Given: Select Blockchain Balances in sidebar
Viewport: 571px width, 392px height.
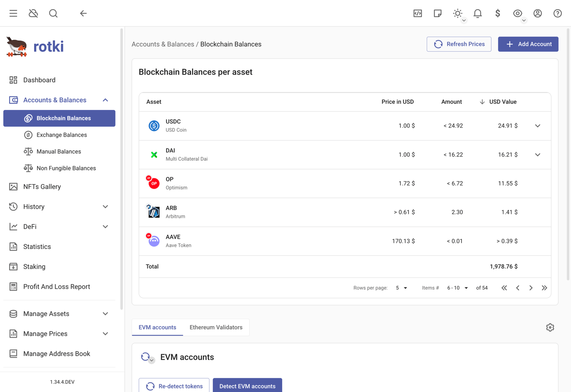Looking at the screenshot, I should coord(59,118).
